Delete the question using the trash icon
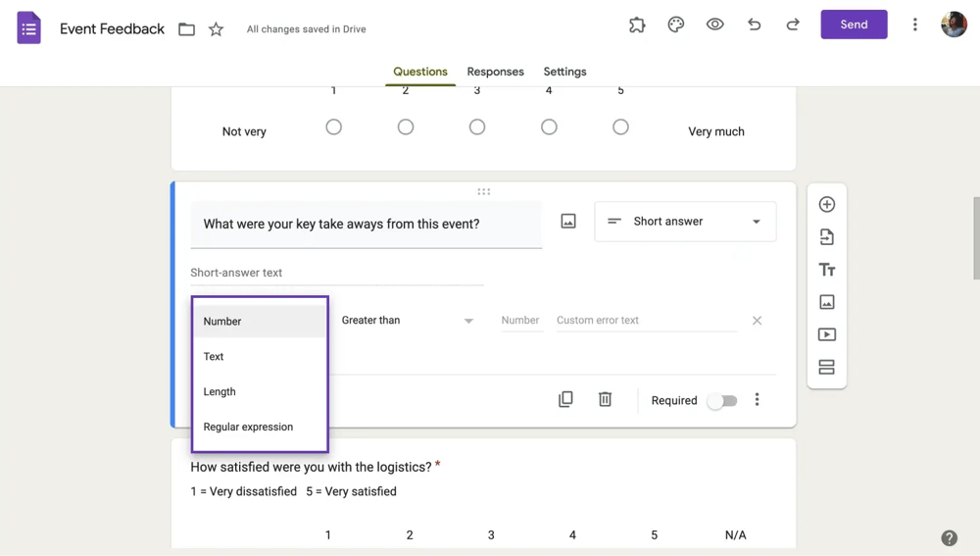The width and height of the screenshot is (980, 556). (x=605, y=399)
